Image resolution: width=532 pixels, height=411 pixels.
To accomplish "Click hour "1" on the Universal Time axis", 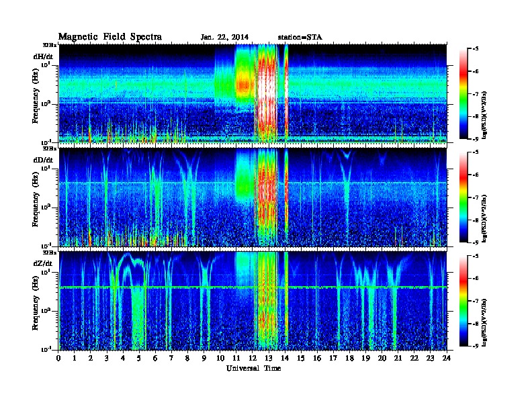I will tap(75, 358).
